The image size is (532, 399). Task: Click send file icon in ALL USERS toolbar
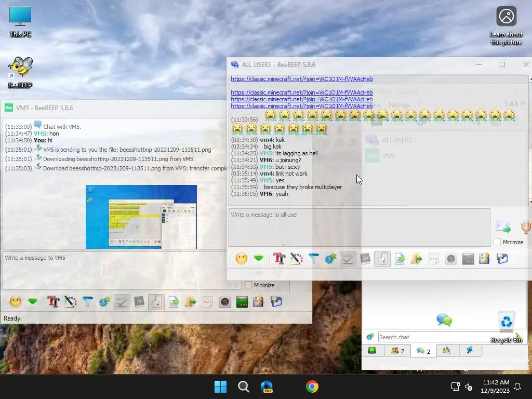pyautogui.click(x=400, y=259)
